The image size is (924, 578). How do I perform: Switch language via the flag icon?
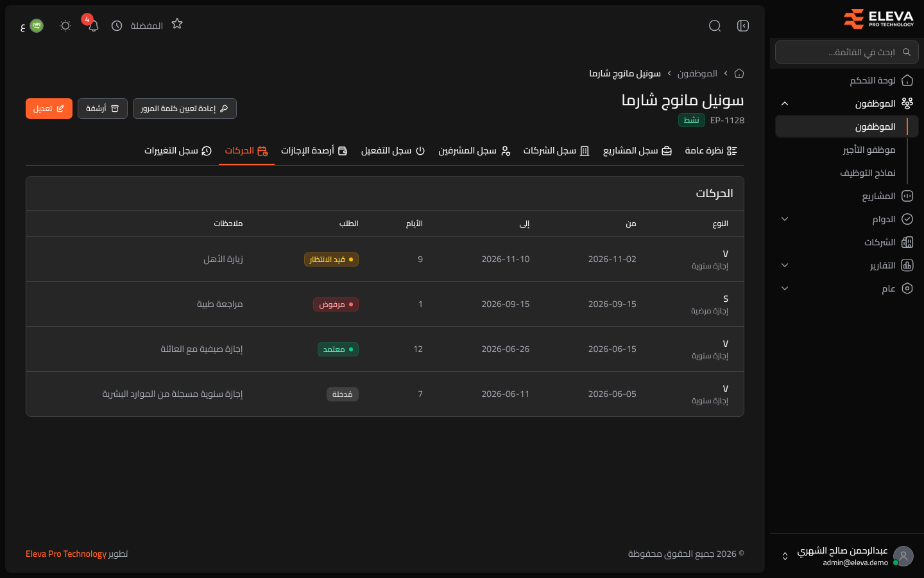[x=37, y=26]
